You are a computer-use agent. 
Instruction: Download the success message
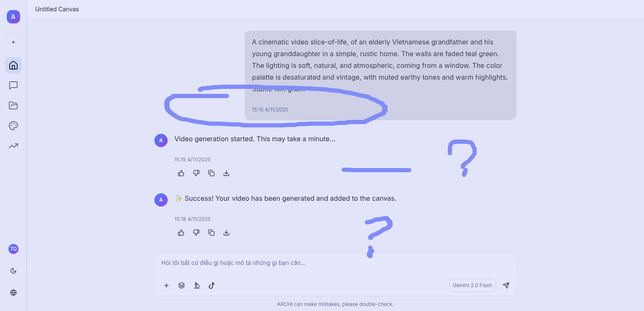click(x=226, y=233)
